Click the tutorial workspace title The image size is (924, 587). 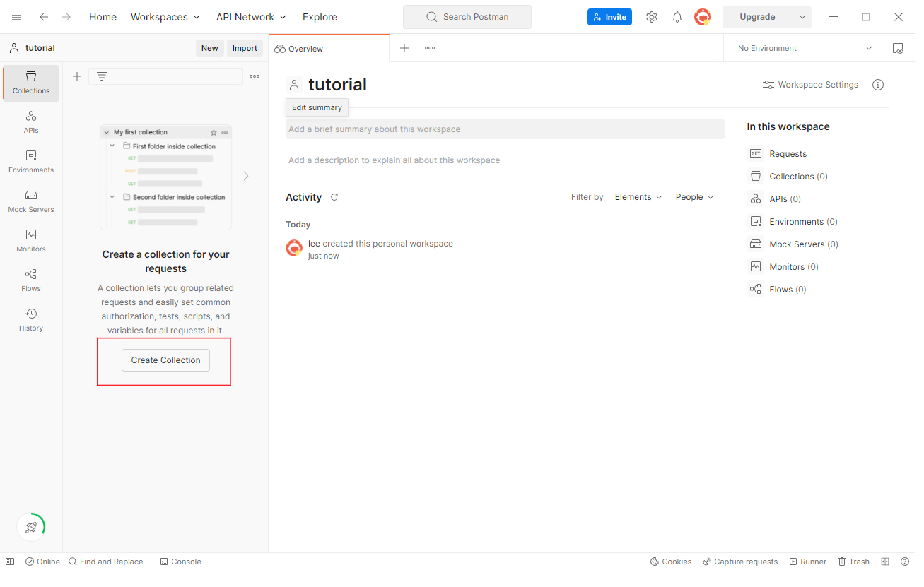pyautogui.click(x=338, y=85)
